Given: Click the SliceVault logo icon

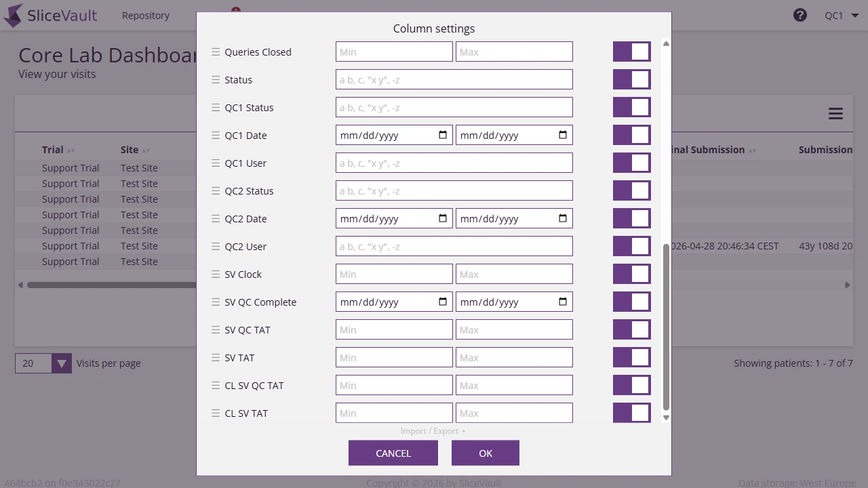Looking at the screenshot, I should tap(14, 15).
